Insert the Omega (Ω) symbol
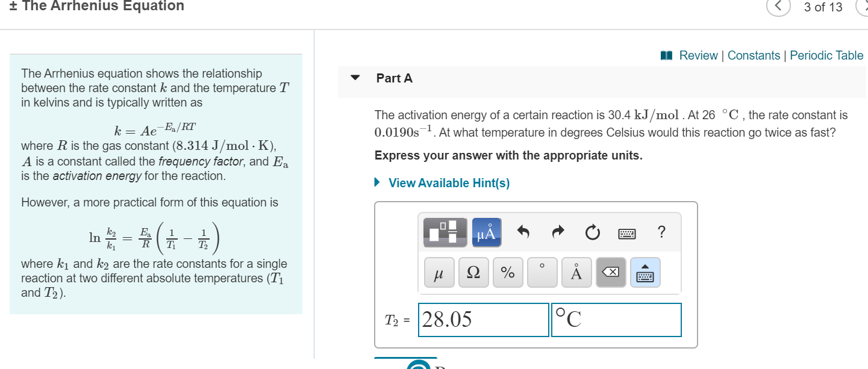The image size is (868, 369). (x=473, y=272)
